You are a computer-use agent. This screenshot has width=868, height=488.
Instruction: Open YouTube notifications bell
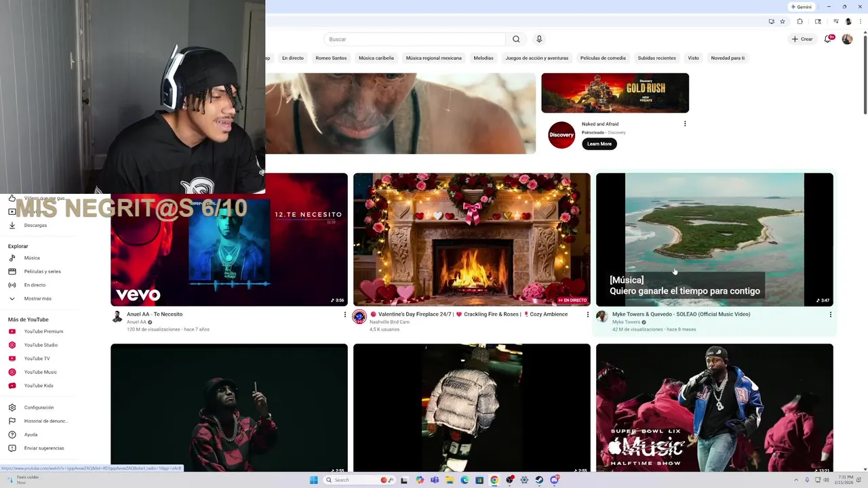(828, 39)
